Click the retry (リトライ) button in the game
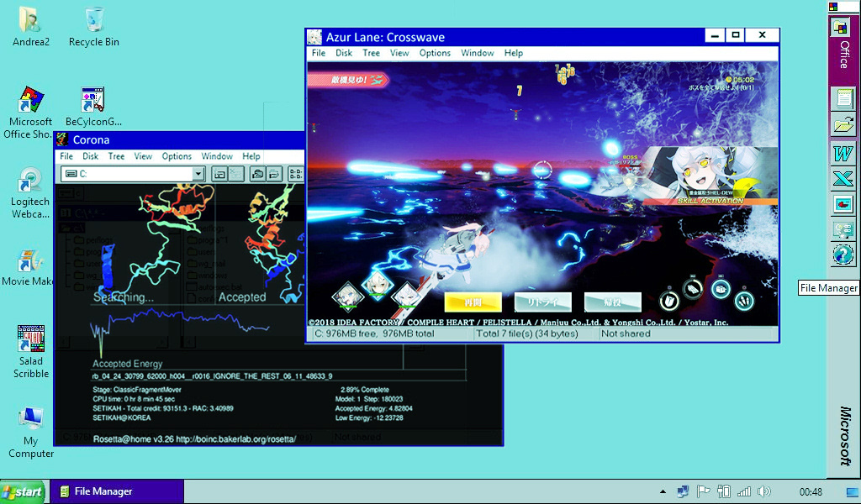The height and width of the screenshot is (504, 861). tap(542, 302)
